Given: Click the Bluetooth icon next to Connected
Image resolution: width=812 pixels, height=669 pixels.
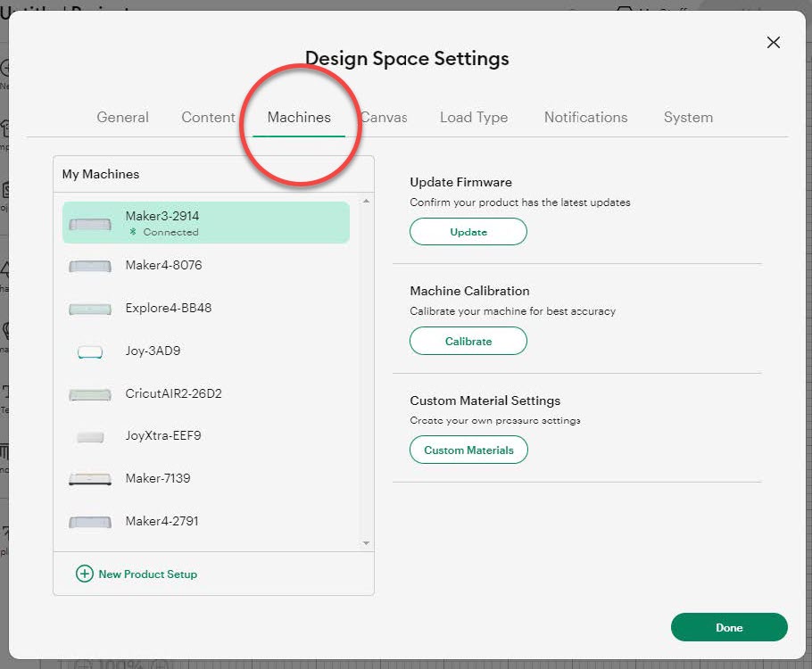Looking at the screenshot, I should point(133,232).
